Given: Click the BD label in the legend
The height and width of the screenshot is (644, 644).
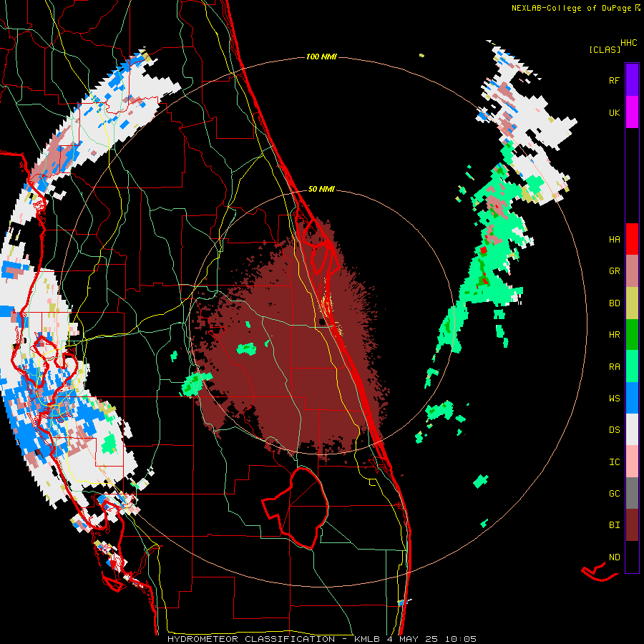Looking at the screenshot, I should 614,303.
